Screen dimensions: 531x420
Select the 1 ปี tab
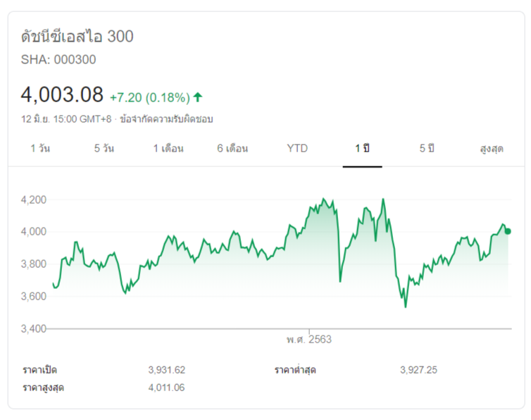click(x=363, y=149)
